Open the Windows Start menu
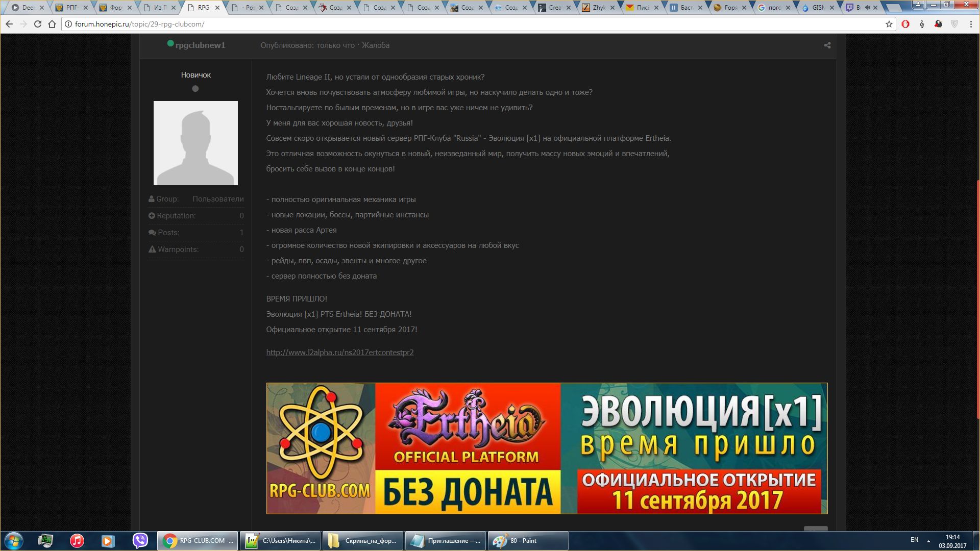 click(14, 541)
